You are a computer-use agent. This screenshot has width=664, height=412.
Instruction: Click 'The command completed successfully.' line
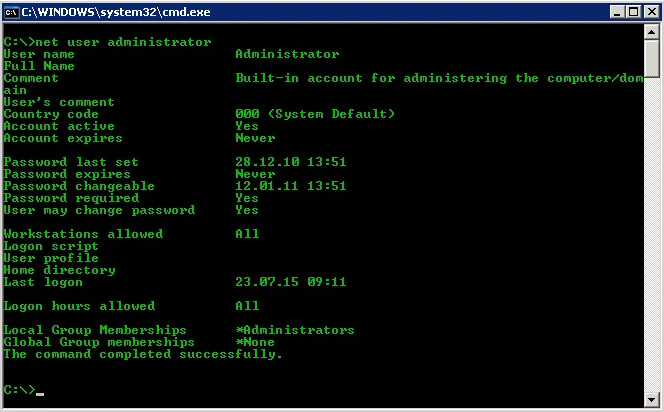pos(143,355)
